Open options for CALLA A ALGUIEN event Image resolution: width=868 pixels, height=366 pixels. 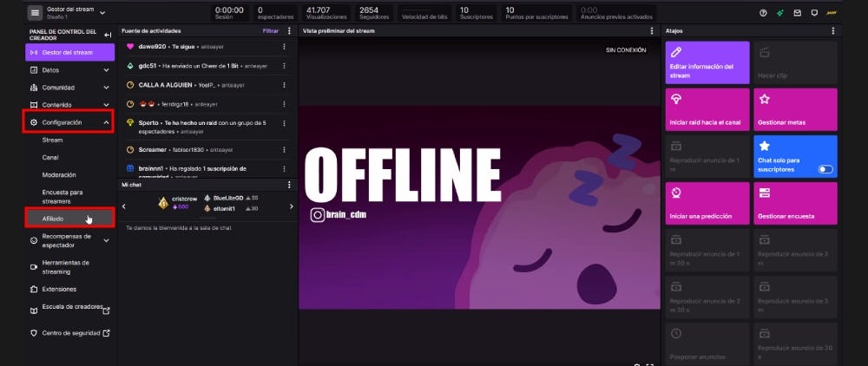tap(284, 85)
